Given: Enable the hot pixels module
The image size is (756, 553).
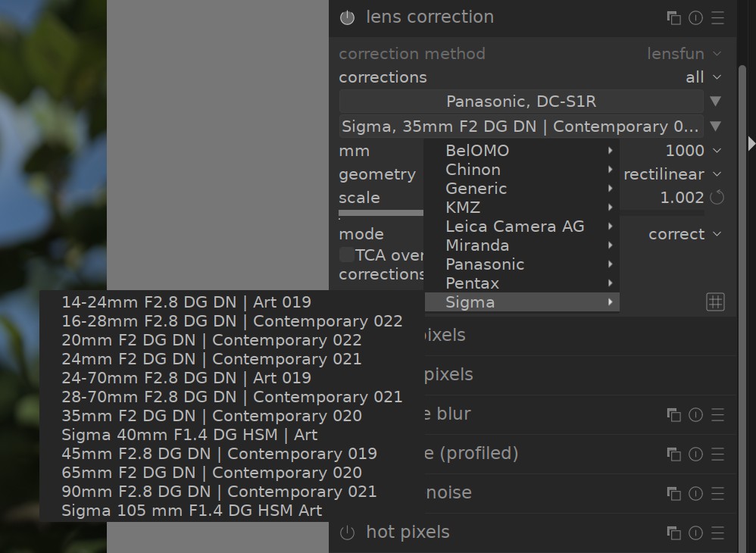Looking at the screenshot, I should (347, 533).
